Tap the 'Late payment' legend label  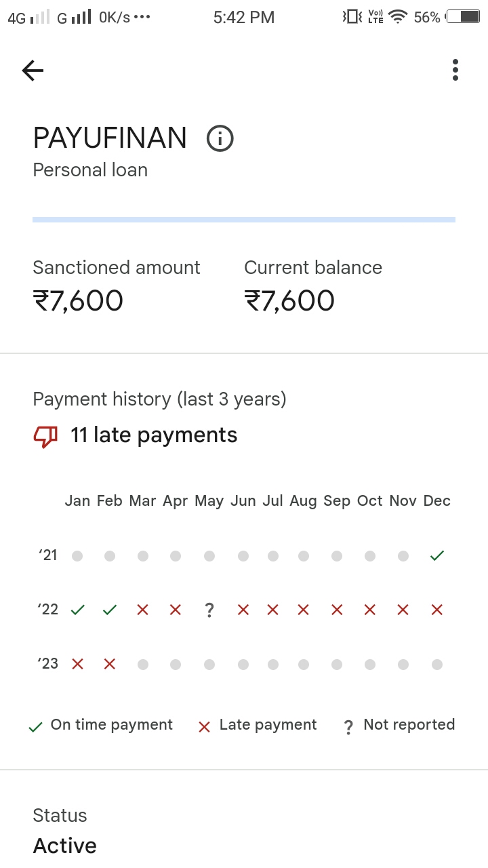coord(268,725)
